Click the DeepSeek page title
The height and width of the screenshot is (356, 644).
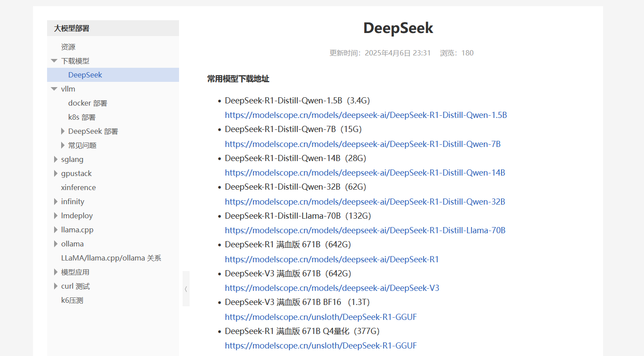[398, 28]
